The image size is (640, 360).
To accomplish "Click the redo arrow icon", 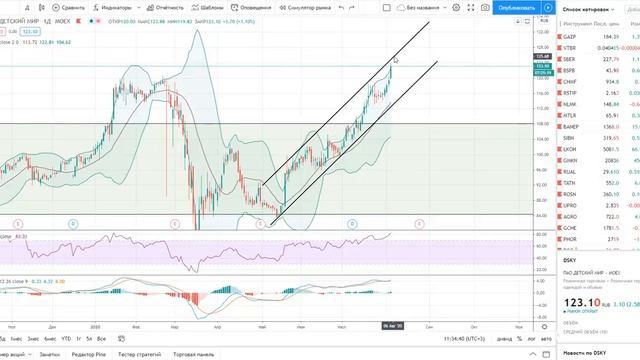I will click(x=352, y=8).
